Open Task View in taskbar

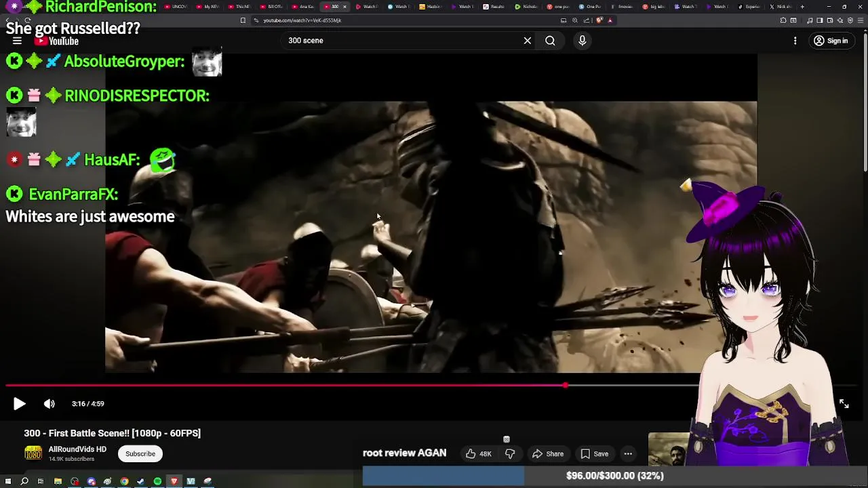click(x=41, y=481)
